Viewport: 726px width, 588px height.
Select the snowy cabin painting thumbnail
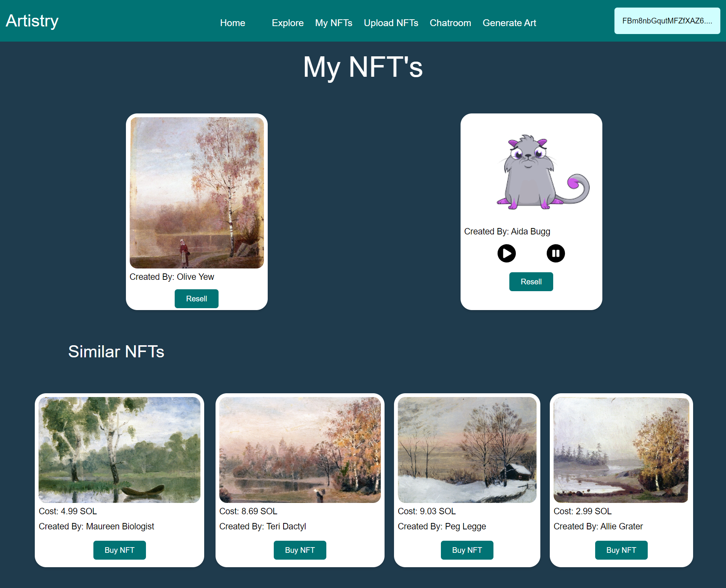tap(467, 450)
